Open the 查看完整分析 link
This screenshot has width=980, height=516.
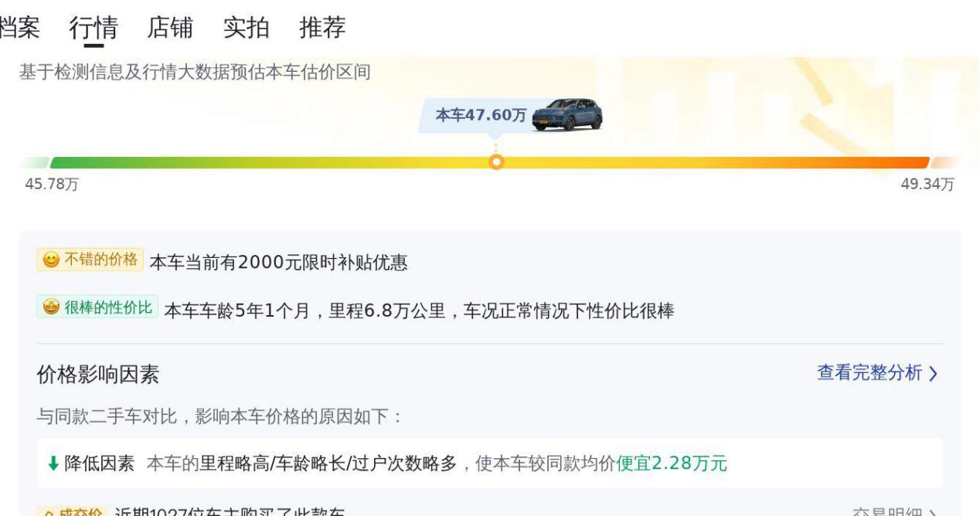[x=869, y=373]
